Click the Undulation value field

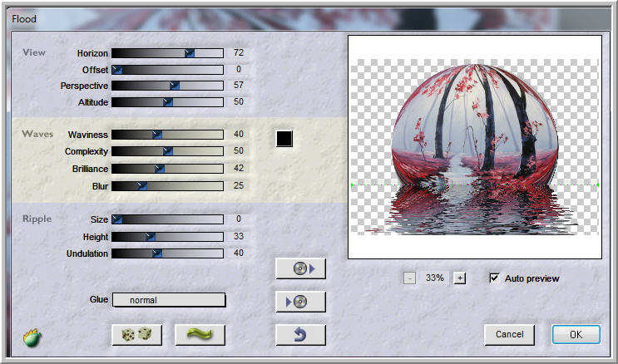coord(239,253)
